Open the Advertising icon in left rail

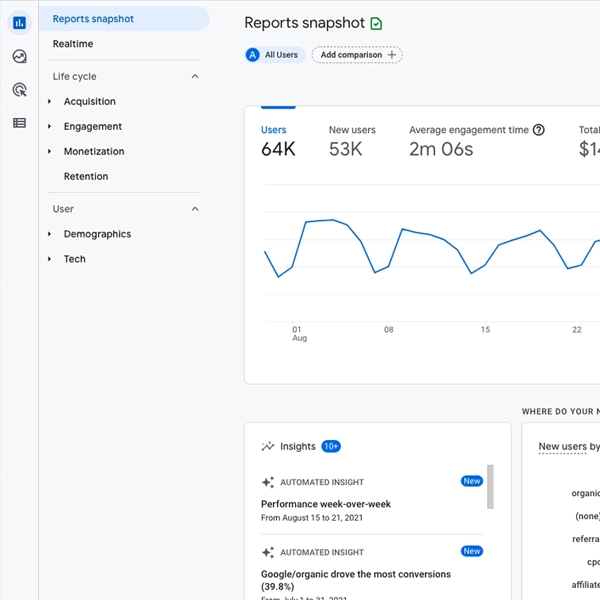19,90
